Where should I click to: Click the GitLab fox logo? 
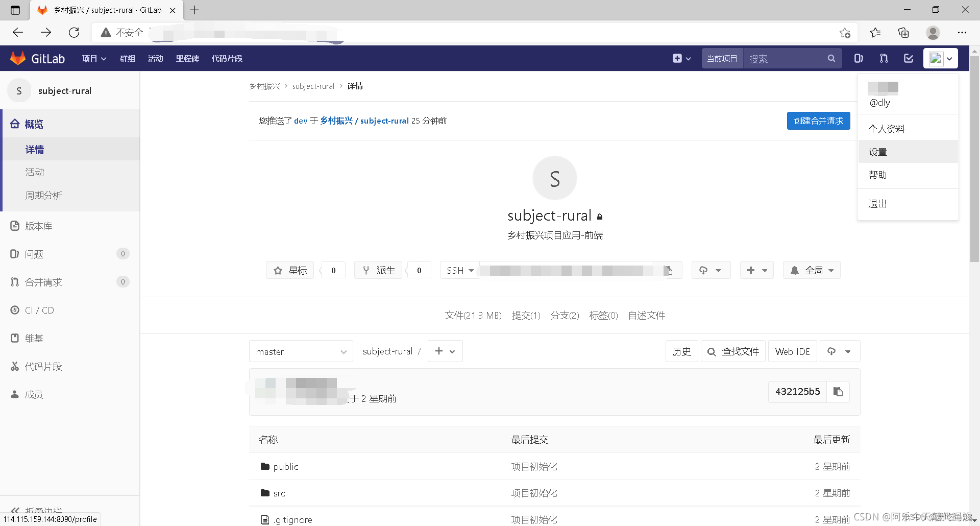pos(18,58)
